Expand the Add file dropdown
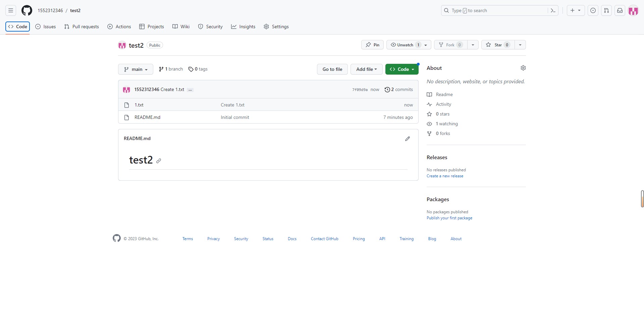The width and height of the screenshot is (644, 313). [366, 69]
